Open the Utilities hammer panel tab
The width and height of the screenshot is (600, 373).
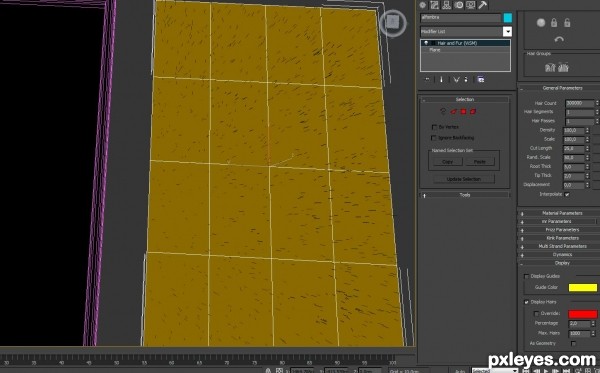pyautogui.click(x=483, y=5)
